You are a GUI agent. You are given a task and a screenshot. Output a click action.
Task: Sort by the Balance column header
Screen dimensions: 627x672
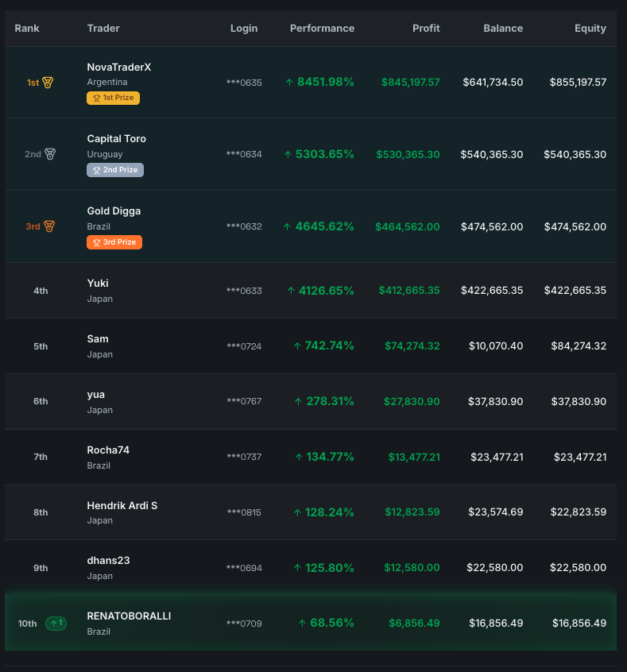503,29
